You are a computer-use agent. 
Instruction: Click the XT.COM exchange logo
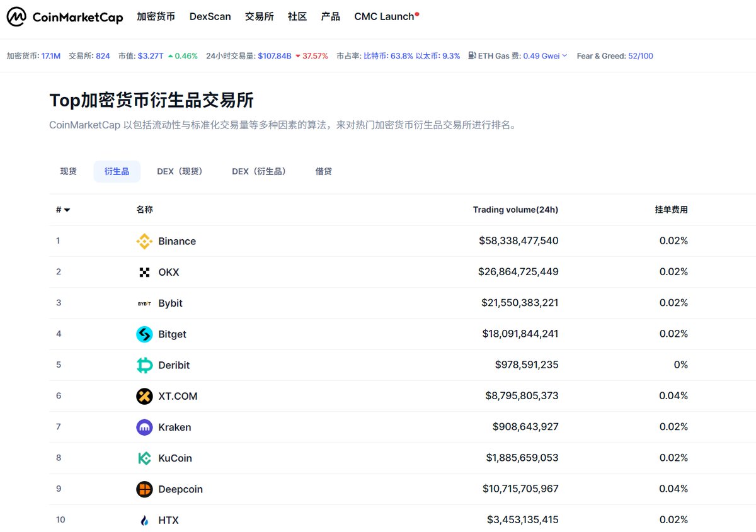(x=144, y=396)
